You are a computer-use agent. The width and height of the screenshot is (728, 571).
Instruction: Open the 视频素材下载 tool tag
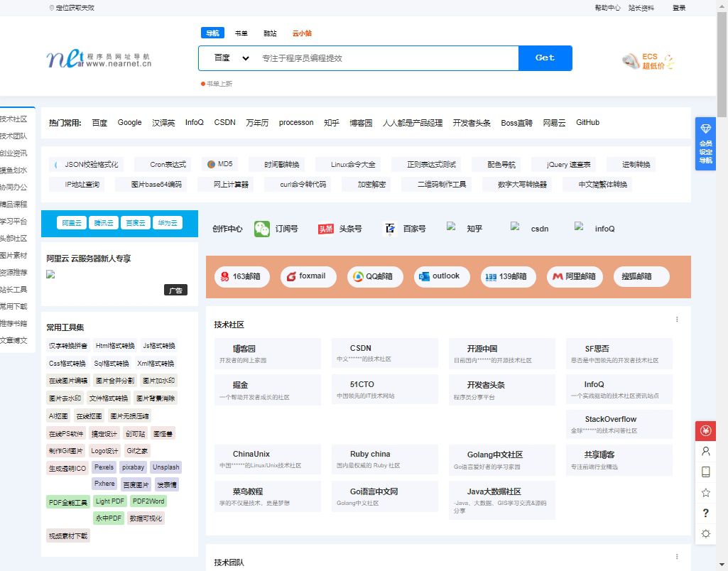[x=67, y=536]
